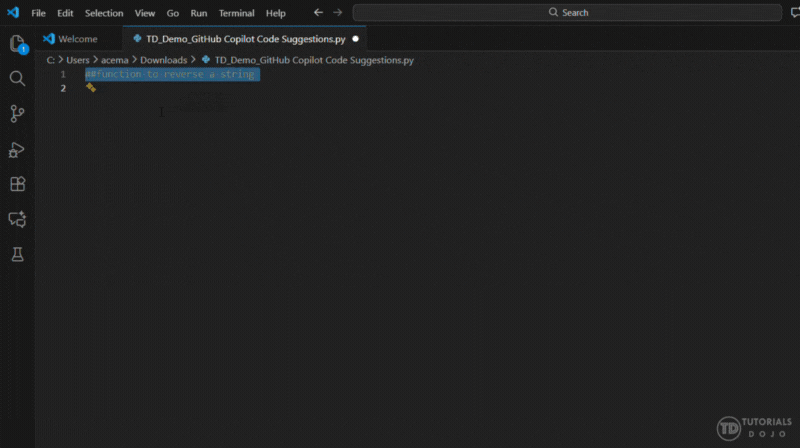Click the file name in the breadcrumb
Viewport: 800px width, 448px height.
point(314,60)
